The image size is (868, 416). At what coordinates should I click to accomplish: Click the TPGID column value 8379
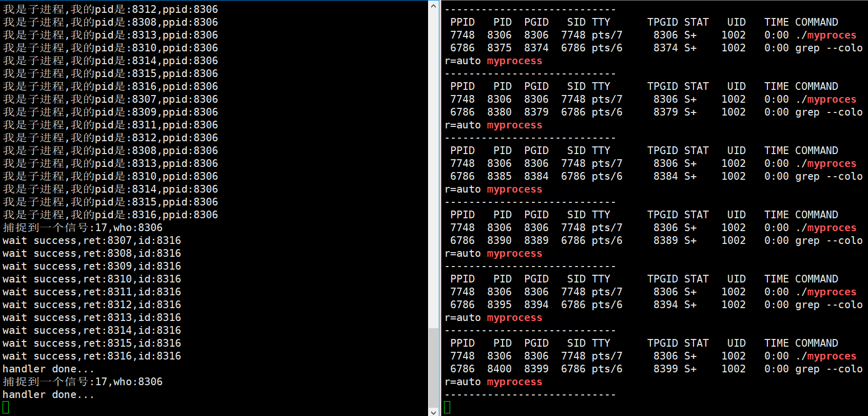(666, 112)
